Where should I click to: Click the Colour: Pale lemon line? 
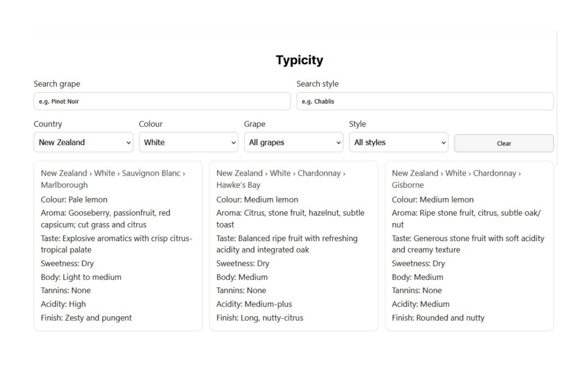click(x=74, y=200)
